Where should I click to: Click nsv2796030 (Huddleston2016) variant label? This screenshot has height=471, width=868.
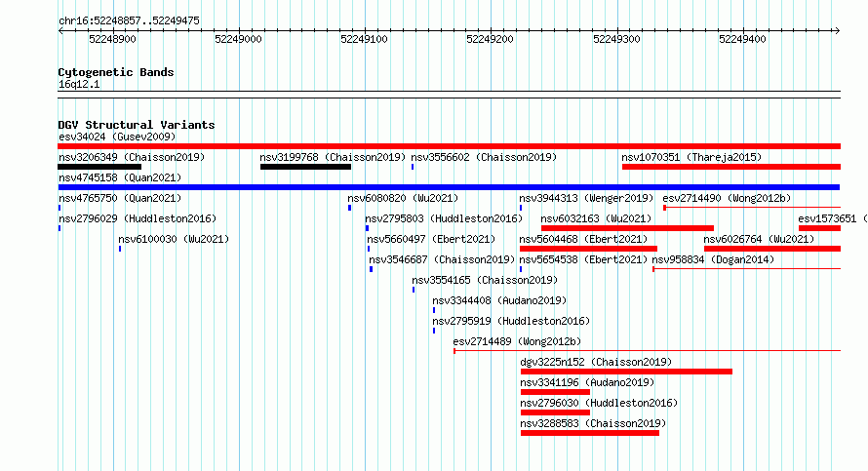click(599, 403)
